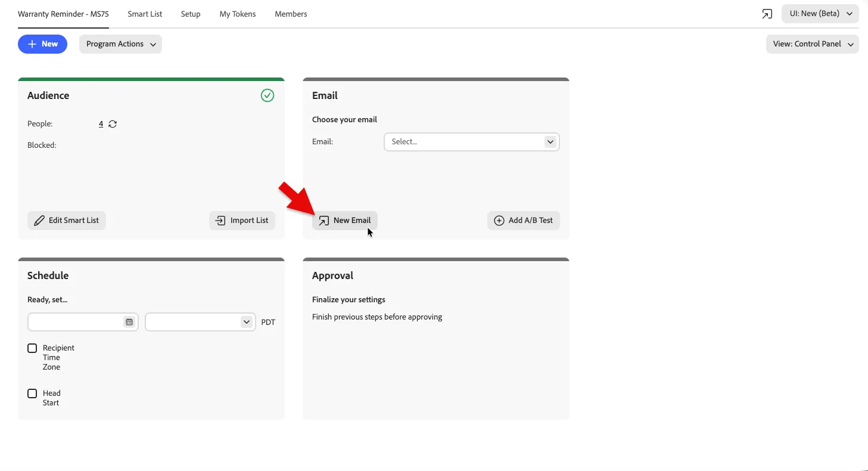Expand the Email select dropdown
The width and height of the screenshot is (868, 471).
pyautogui.click(x=472, y=142)
